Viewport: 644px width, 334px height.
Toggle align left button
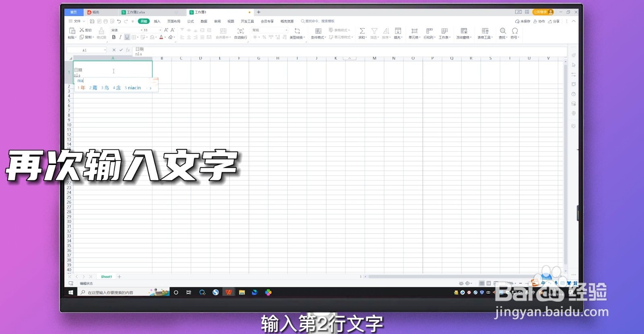coord(182,37)
